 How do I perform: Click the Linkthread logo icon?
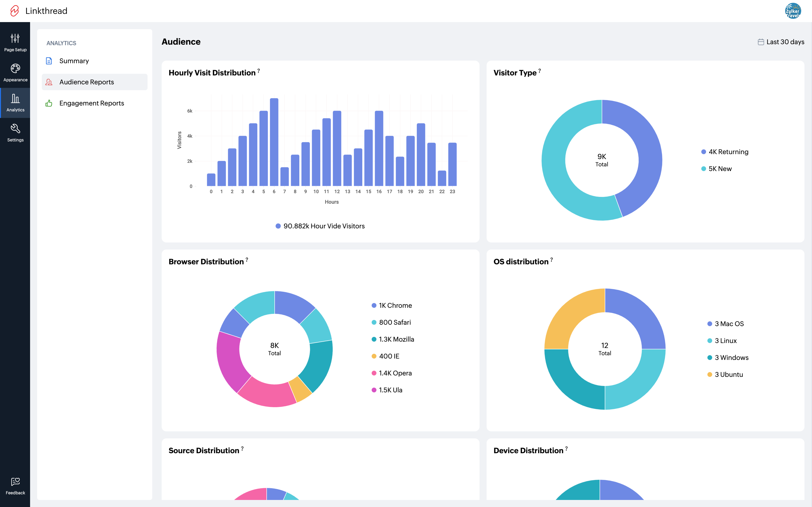15,11
